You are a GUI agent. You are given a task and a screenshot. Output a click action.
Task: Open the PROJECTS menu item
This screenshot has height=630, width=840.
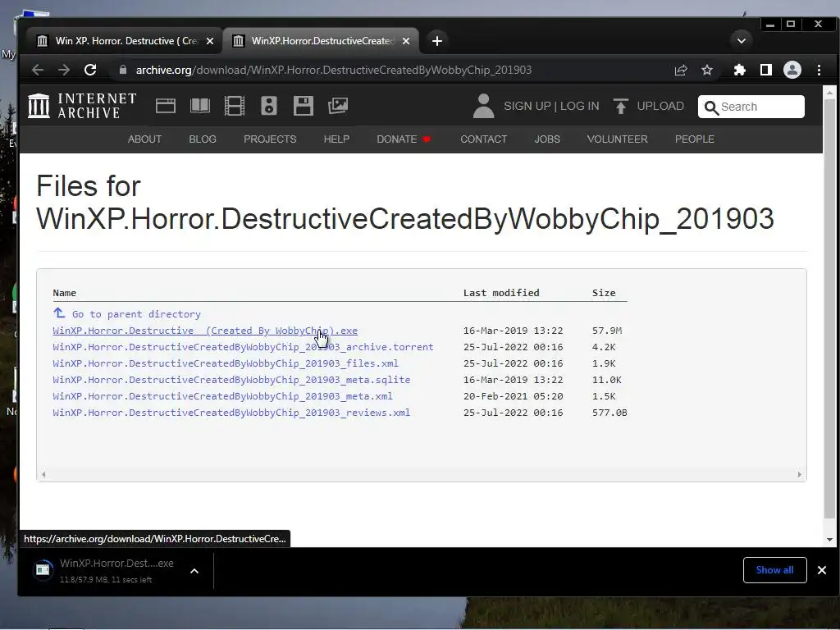(270, 139)
